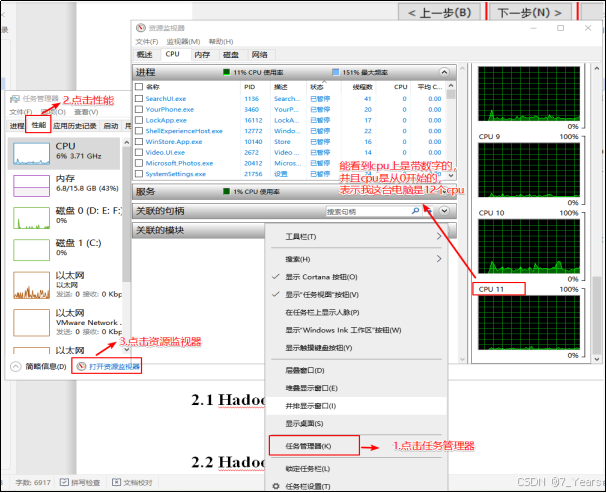Check the LockApp.exe process checkbox
607x493 pixels.
point(139,120)
